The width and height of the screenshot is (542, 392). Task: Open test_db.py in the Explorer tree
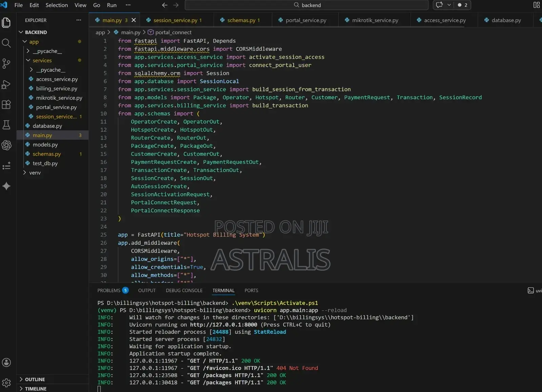point(45,163)
